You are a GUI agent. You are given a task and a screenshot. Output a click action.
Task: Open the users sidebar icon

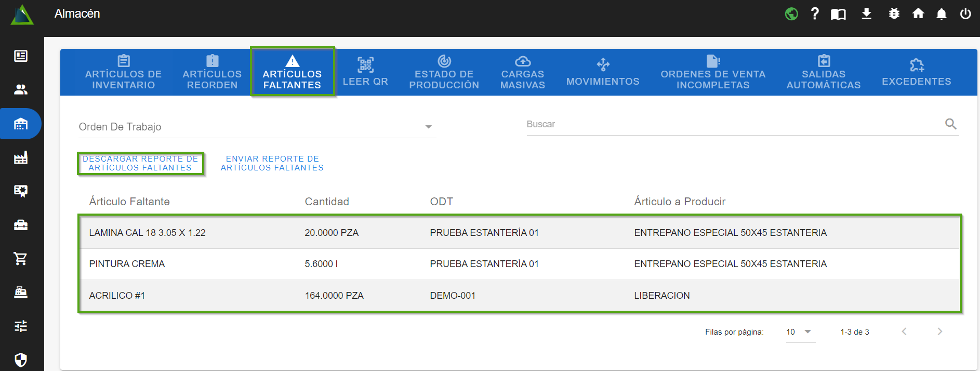pyautogui.click(x=21, y=89)
